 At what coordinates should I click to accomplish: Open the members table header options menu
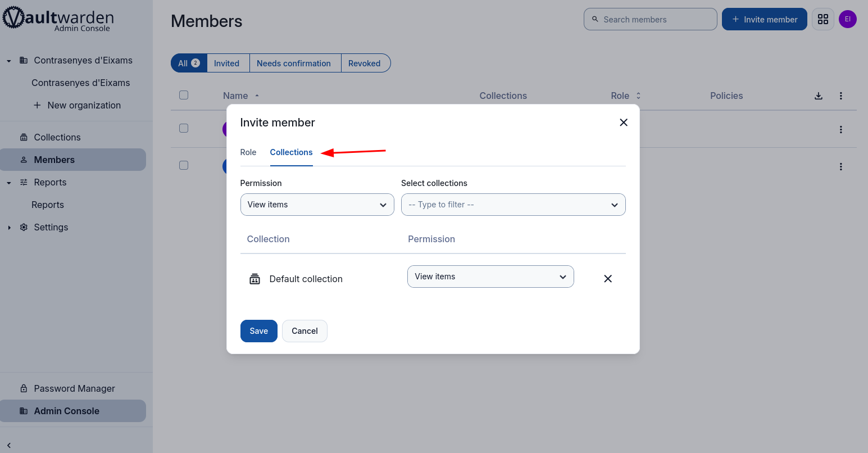841,96
